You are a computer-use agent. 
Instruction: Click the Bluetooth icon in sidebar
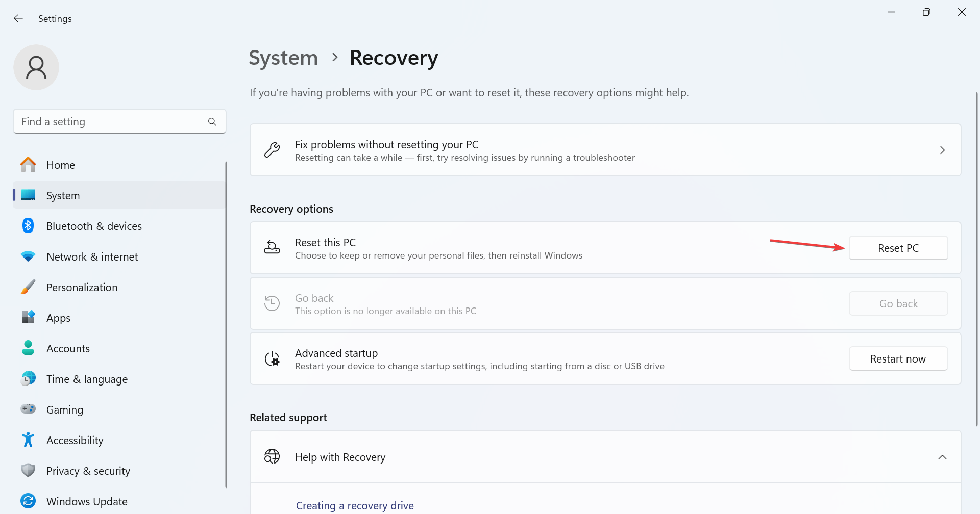28,226
